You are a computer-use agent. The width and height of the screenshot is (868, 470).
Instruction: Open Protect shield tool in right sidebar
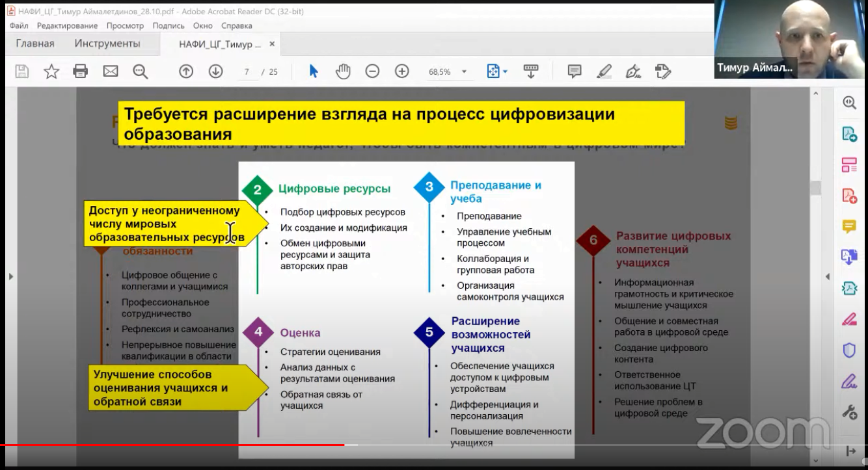pyautogui.click(x=849, y=351)
